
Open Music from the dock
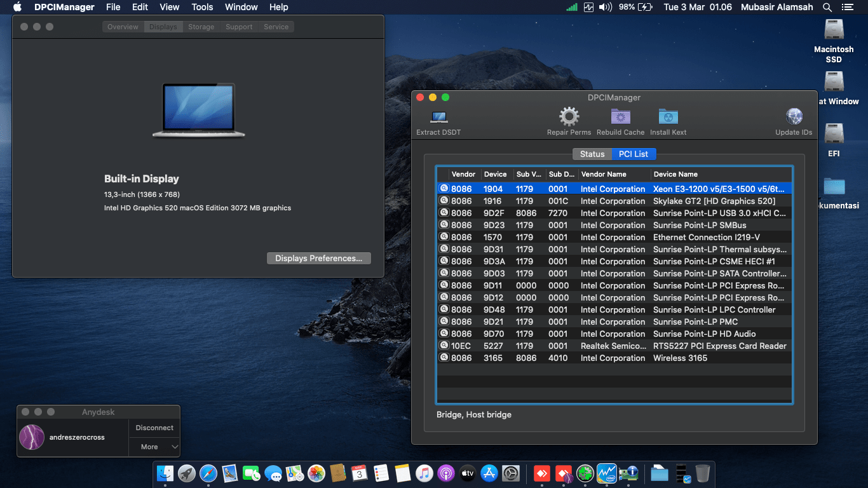(424, 473)
